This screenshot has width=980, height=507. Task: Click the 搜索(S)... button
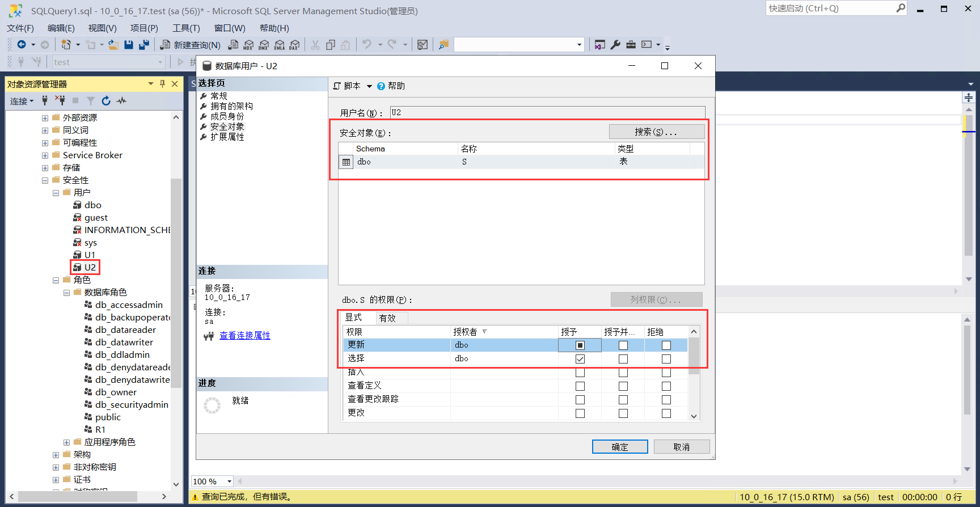656,132
